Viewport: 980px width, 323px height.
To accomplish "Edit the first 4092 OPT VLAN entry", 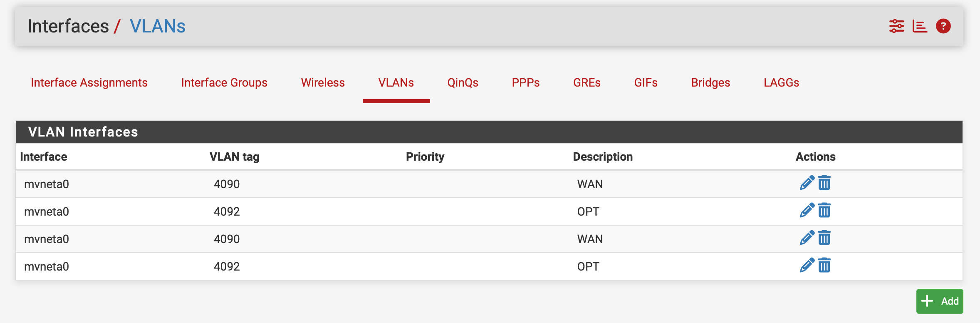I will click(x=807, y=211).
